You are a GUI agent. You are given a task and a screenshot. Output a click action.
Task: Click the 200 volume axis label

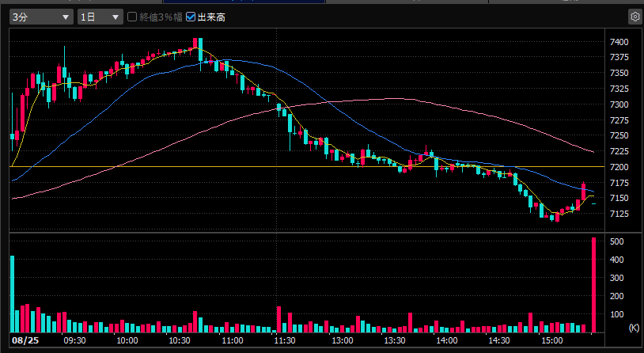(617, 296)
